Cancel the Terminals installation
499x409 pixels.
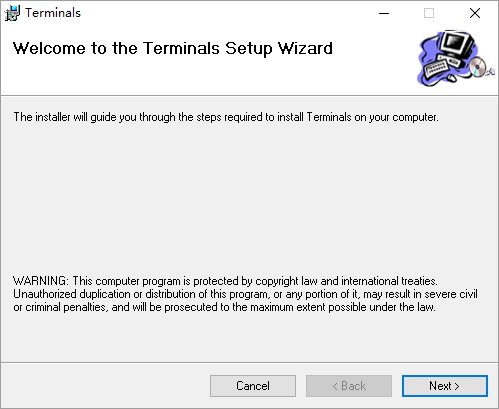click(253, 386)
